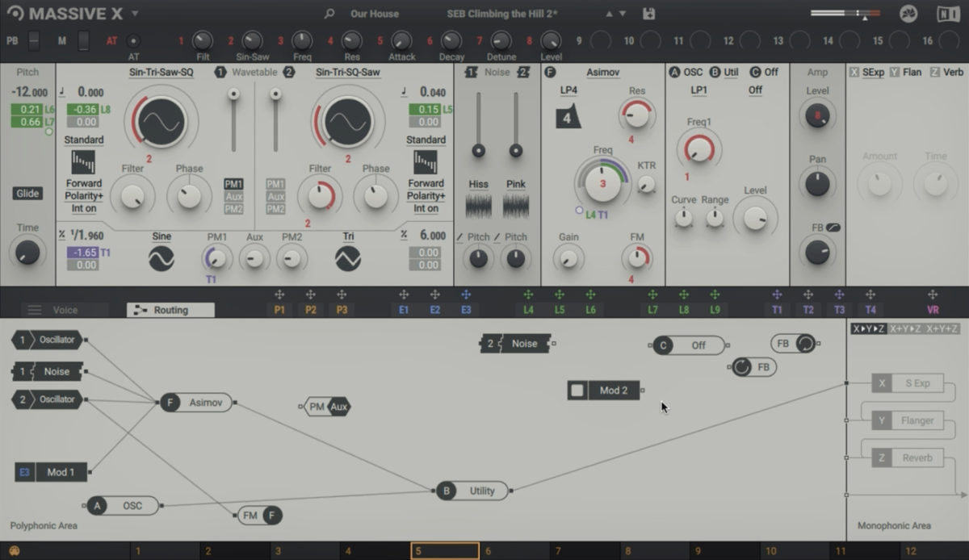Image resolution: width=969 pixels, height=560 pixels.
Task: Click the icon at the bottom-left corner
Action: click(x=14, y=551)
